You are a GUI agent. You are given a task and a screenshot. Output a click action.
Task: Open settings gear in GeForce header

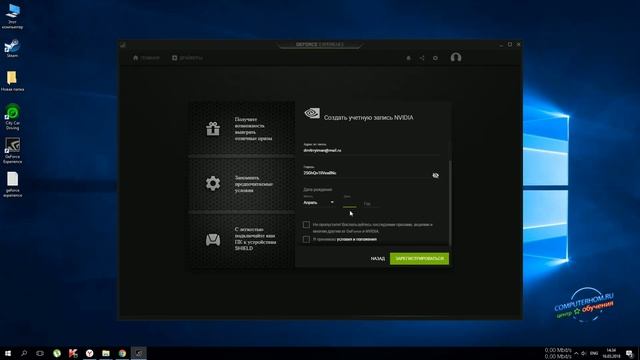pyautogui.click(x=435, y=58)
